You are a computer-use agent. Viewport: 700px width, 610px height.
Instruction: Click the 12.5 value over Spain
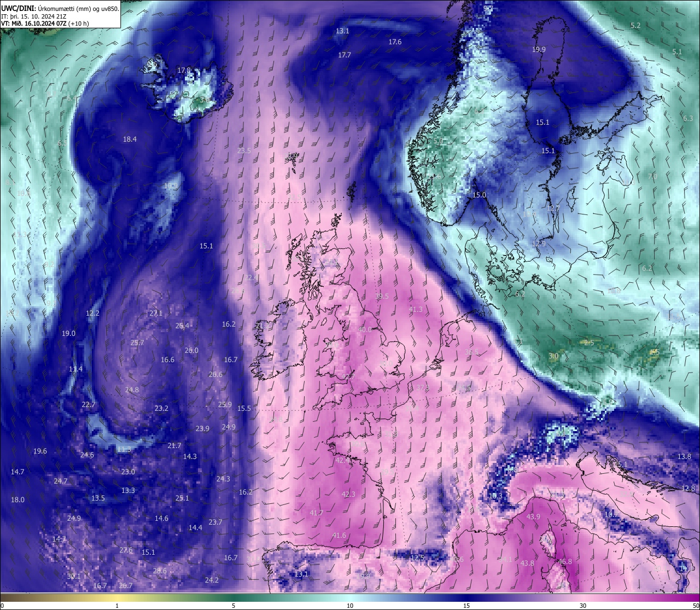tap(417, 557)
